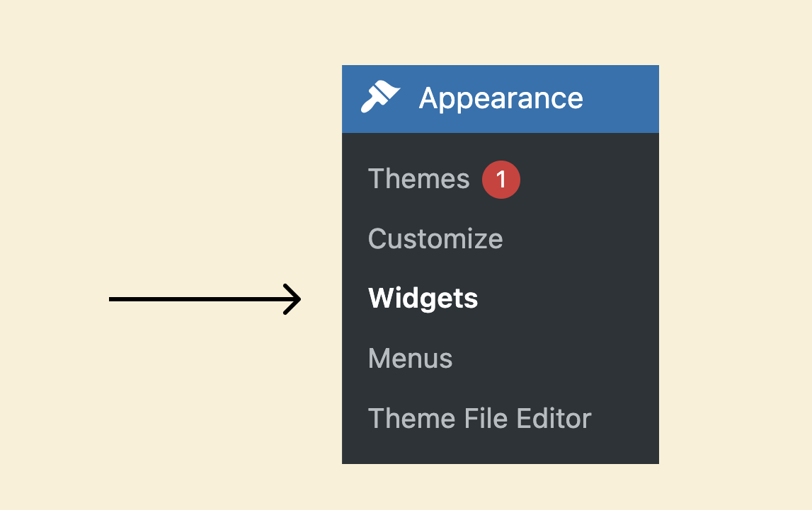
Task: Click the Customize text link
Action: click(435, 239)
